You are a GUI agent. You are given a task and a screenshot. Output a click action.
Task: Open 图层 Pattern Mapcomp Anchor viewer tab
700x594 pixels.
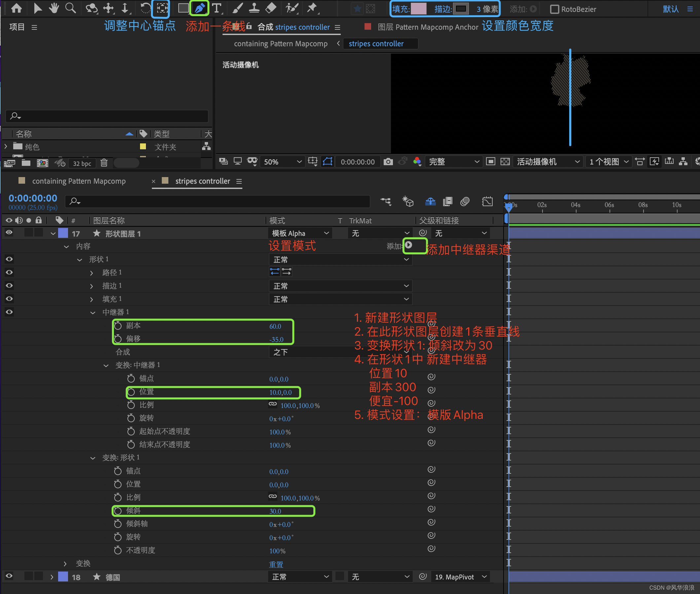427,27
